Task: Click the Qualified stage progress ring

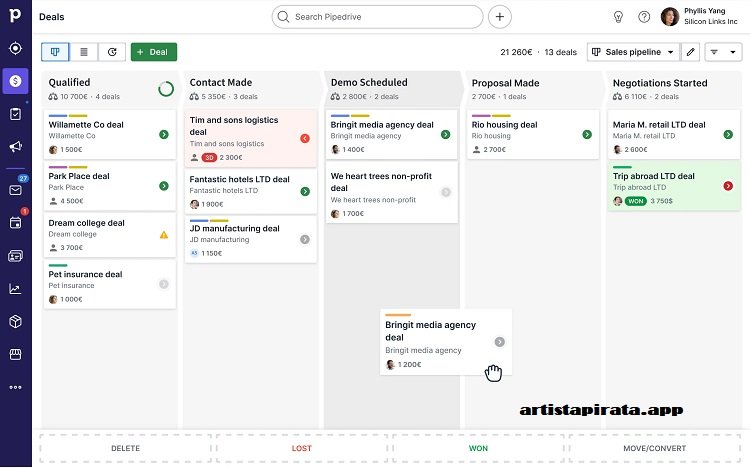Action: coord(166,89)
